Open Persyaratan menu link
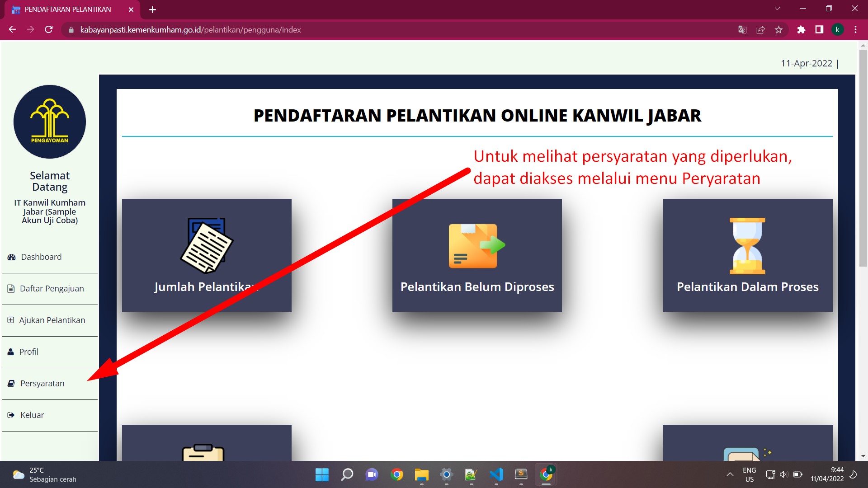 point(42,384)
